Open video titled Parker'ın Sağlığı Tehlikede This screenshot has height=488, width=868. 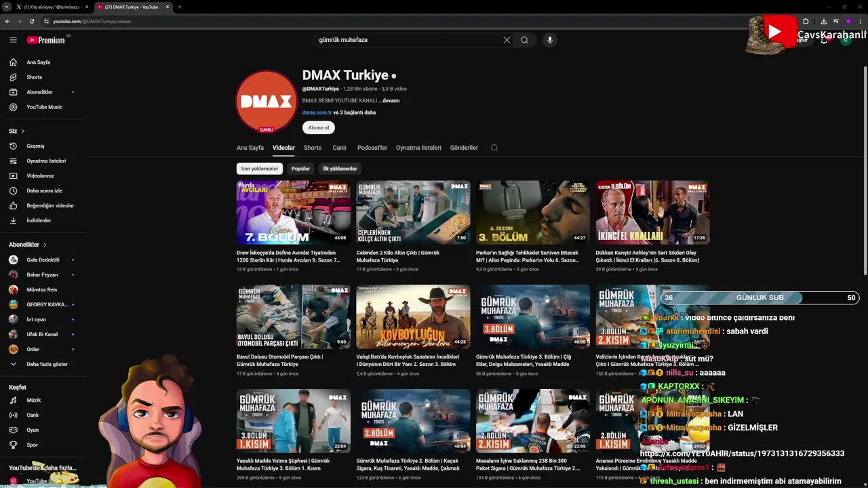click(528, 256)
